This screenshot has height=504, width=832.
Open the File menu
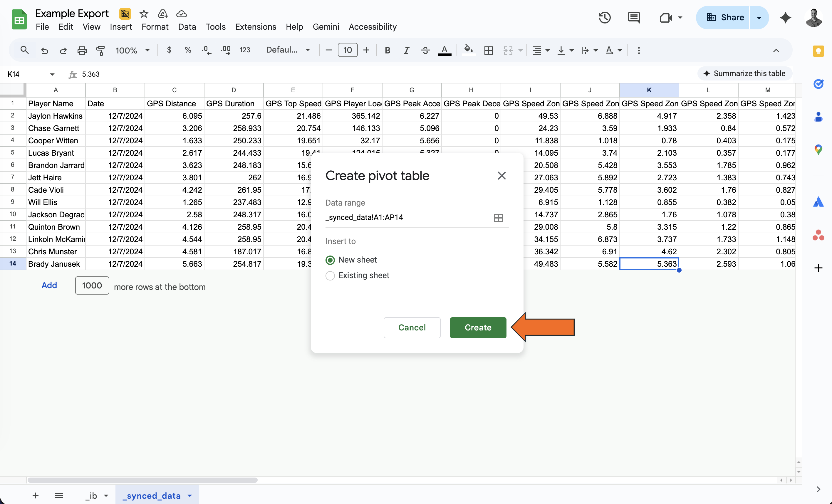pos(42,27)
